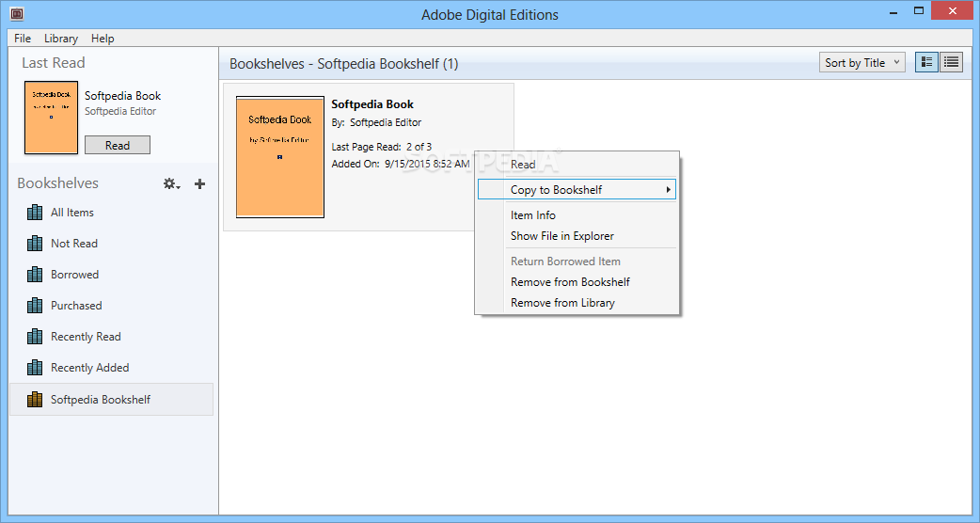980x523 pixels.
Task: Click the Bookshelves sidebar heading
Action: tap(58, 183)
